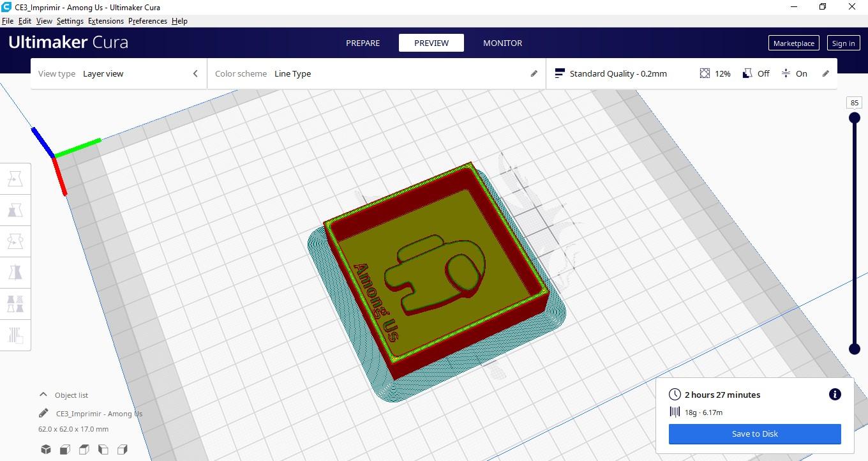The height and width of the screenshot is (461, 868).
Task: Click the 18g · 6.17m material usage text
Action: click(703, 412)
